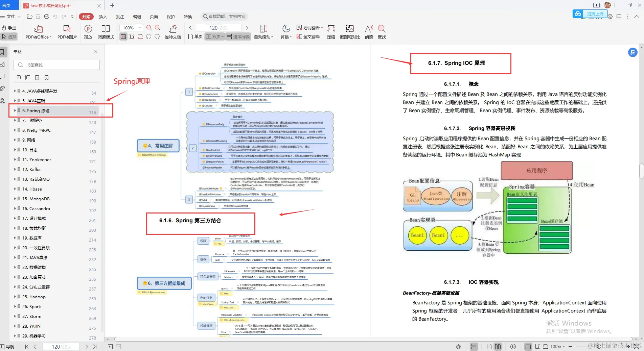Toggle 双页 two-page layout

click(x=214, y=36)
